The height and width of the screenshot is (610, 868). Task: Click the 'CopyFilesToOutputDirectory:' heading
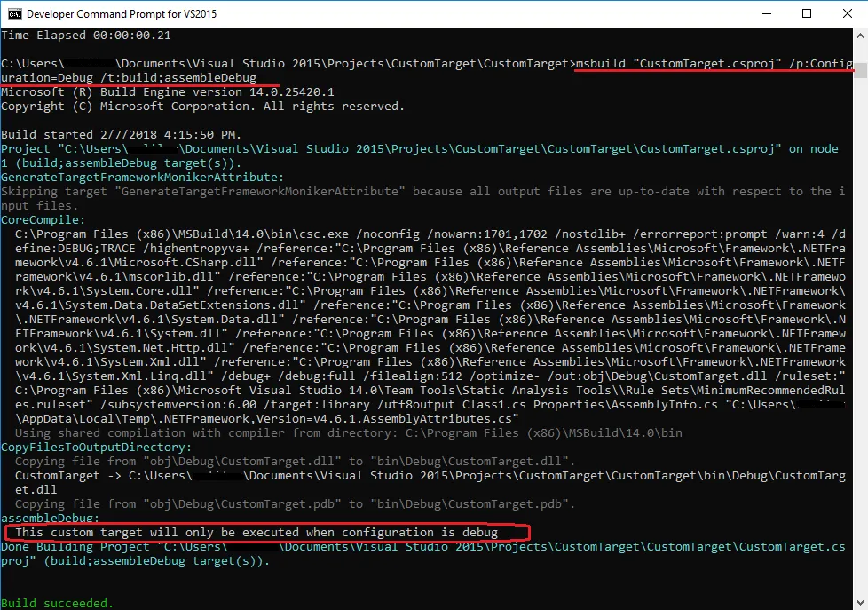click(97, 448)
